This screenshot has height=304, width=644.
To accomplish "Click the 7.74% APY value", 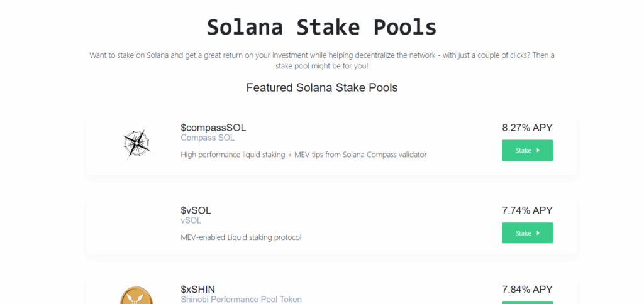I will click(527, 210).
